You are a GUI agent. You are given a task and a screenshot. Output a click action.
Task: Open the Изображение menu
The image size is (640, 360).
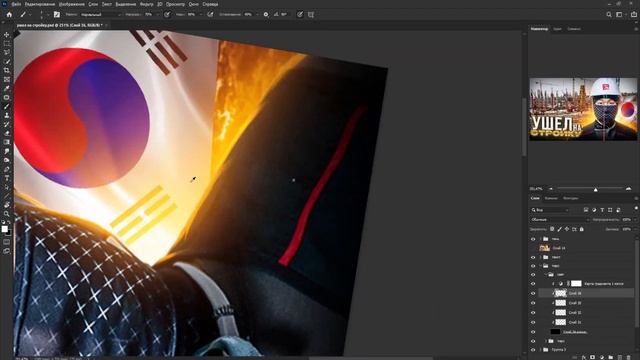coord(71,4)
